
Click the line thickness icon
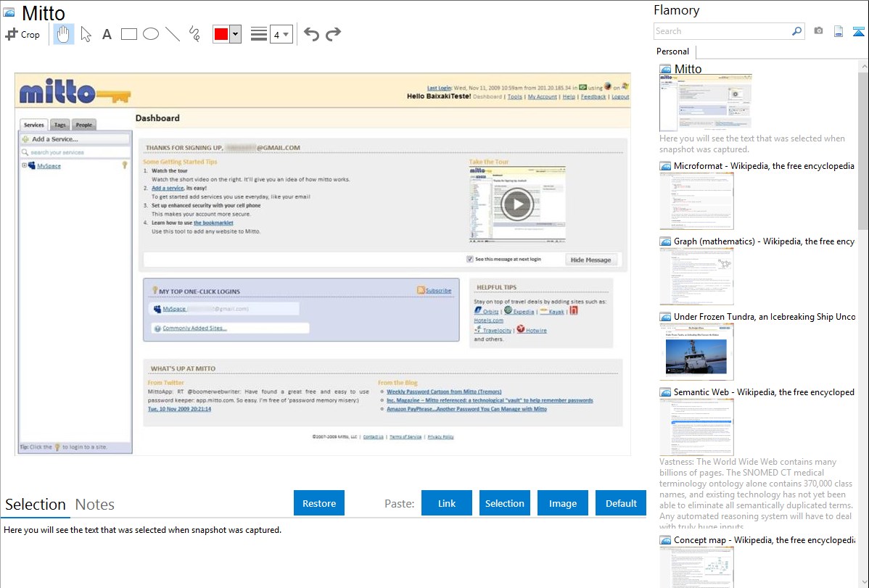point(259,34)
